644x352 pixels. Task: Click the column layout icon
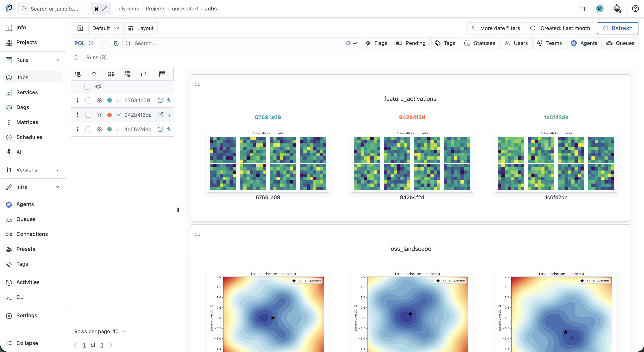tap(127, 74)
